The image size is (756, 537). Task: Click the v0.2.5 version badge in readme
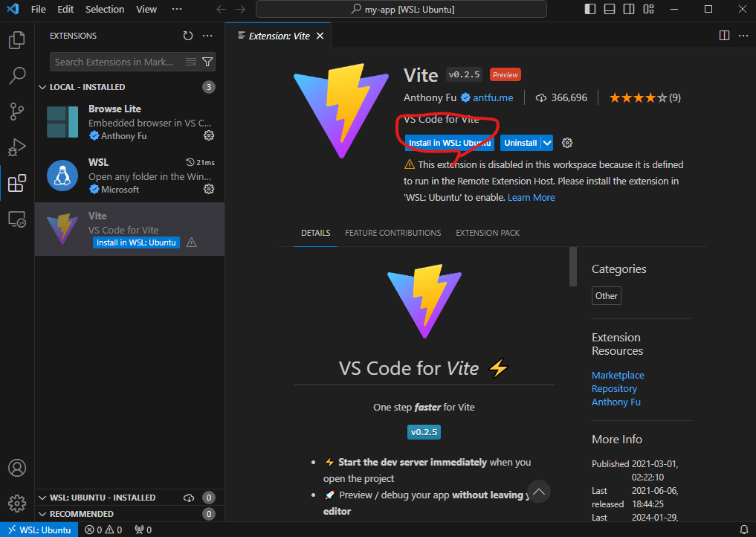click(424, 432)
